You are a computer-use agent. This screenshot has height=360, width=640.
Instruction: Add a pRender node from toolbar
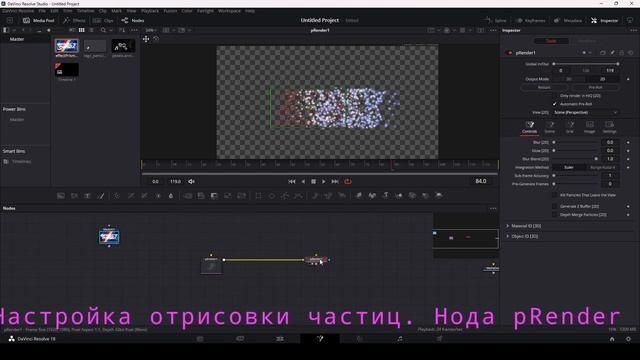click(342, 196)
